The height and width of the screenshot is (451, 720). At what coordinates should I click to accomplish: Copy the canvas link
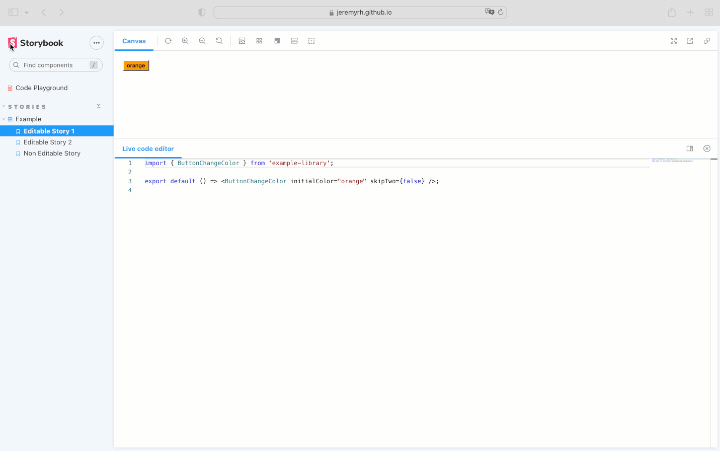tap(707, 41)
